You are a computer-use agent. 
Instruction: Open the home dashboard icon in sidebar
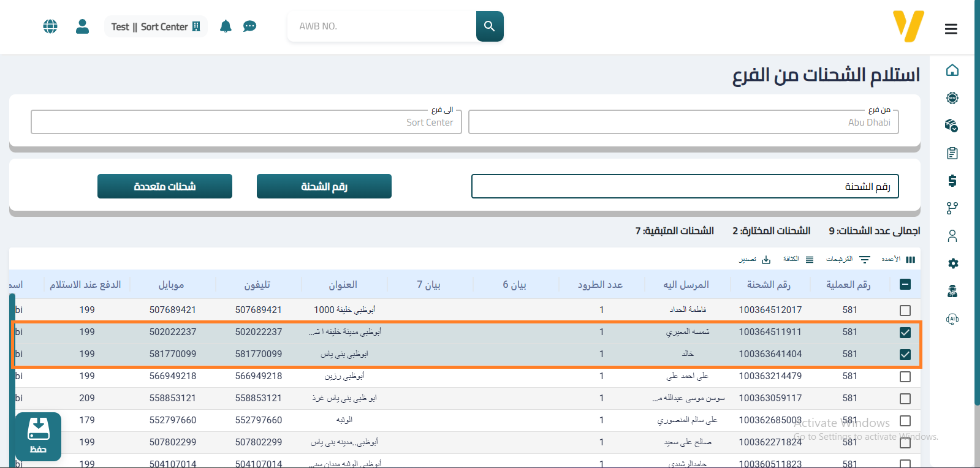(952, 70)
